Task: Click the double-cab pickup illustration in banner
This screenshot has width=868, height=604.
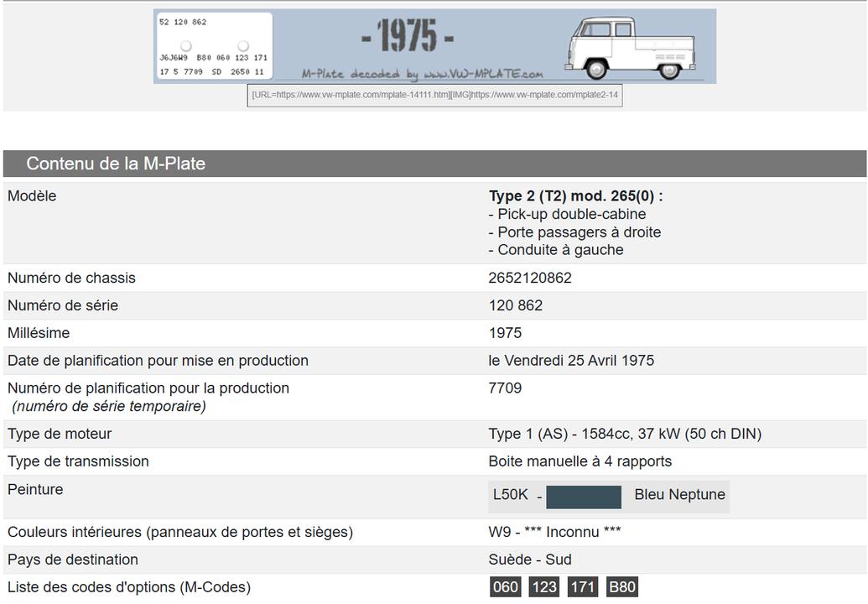Action: click(x=630, y=47)
